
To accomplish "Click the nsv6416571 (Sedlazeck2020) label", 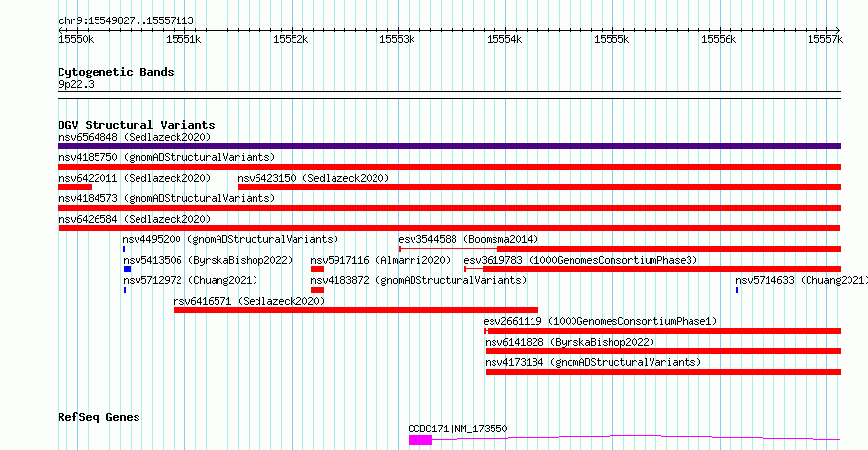I will (x=249, y=301).
